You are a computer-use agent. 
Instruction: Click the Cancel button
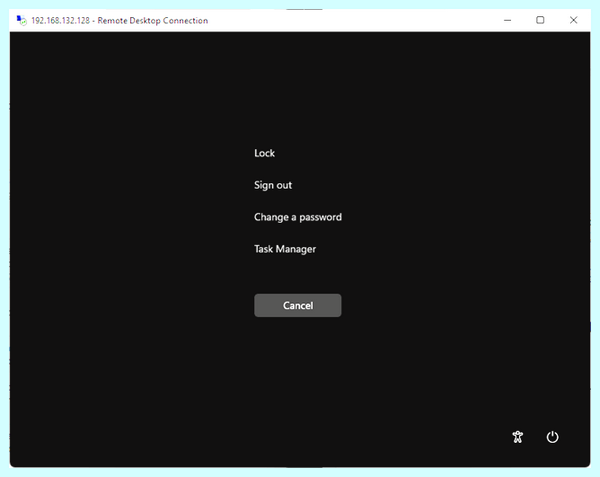tap(298, 305)
